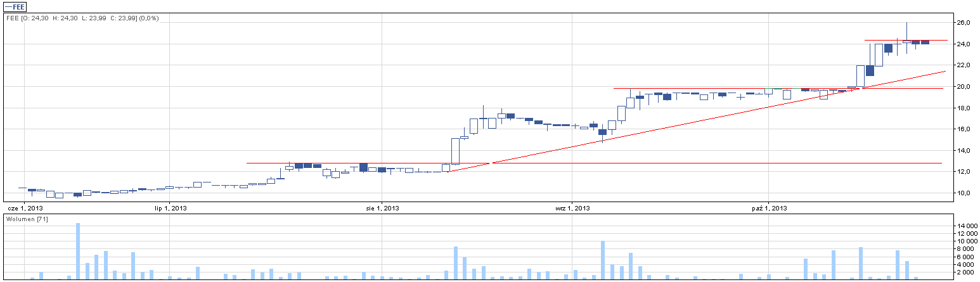
Task: Click the 20,0 price axis label
Action: coord(964,86)
